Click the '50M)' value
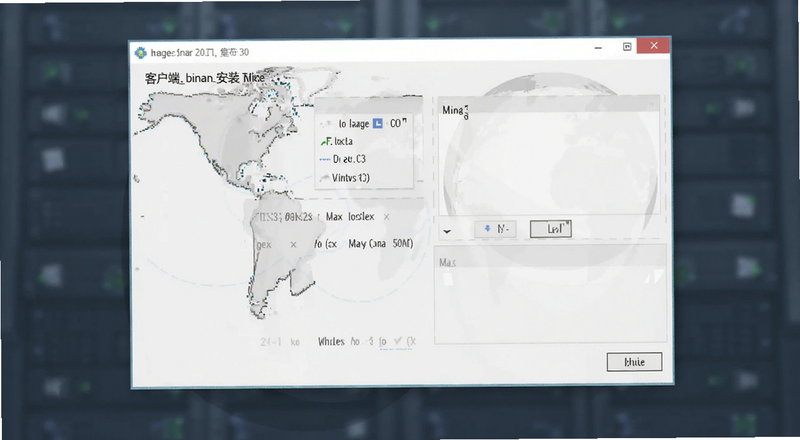The image size is (800, 440). click(403, 244)
